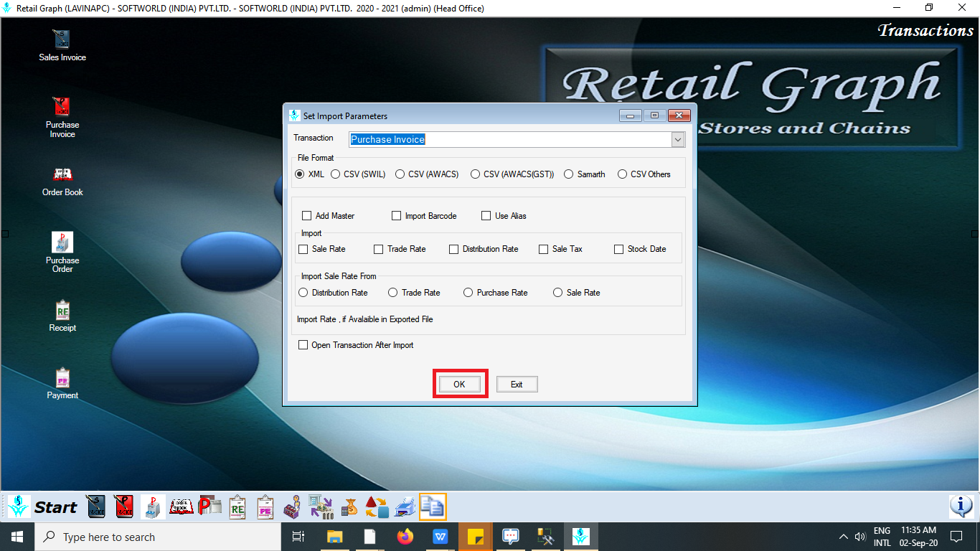The image size is (980, 551).
Task: Open the Receipt desktop shortcut
Action: point(62,316)
